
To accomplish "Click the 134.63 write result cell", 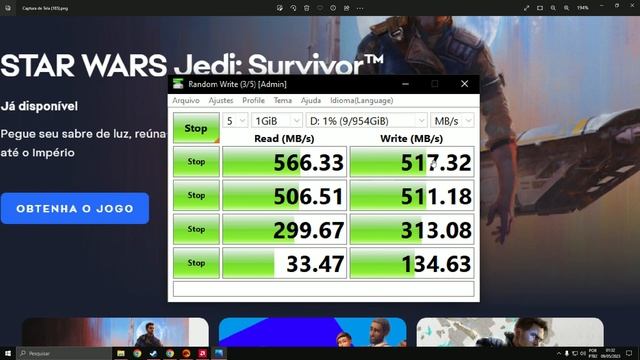I will 412,263.
